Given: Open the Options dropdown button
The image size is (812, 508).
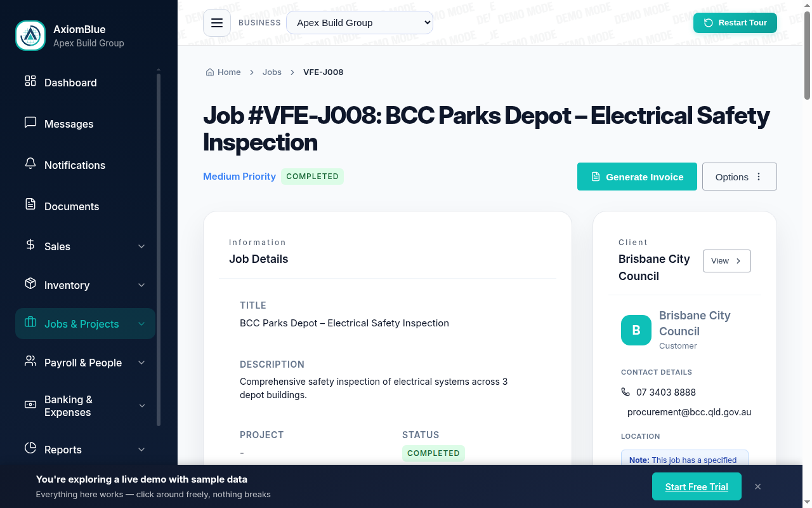Looking at the screenshot, I should tap(740, 177).
